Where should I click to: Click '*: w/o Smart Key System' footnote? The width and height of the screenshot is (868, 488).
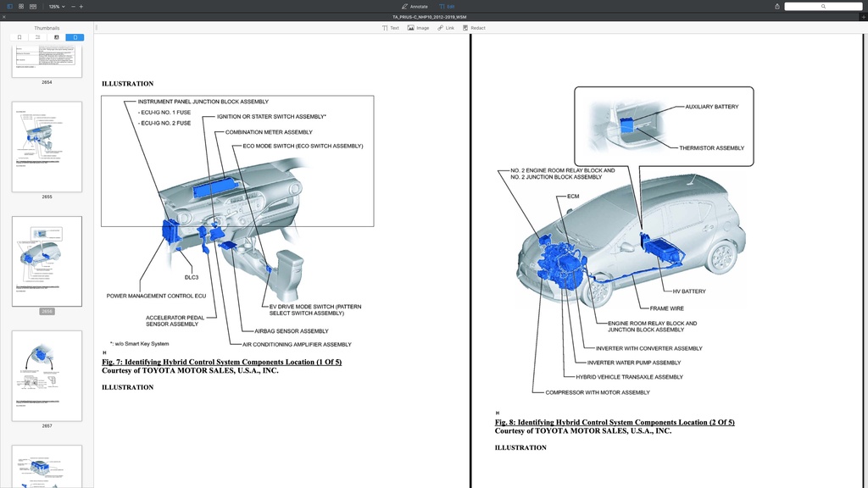(x=140, y=344)
